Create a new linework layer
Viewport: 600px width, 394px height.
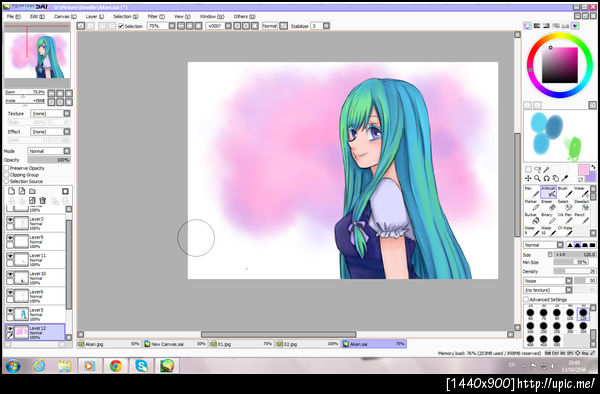pyautogui.click(x=22, y=191)
